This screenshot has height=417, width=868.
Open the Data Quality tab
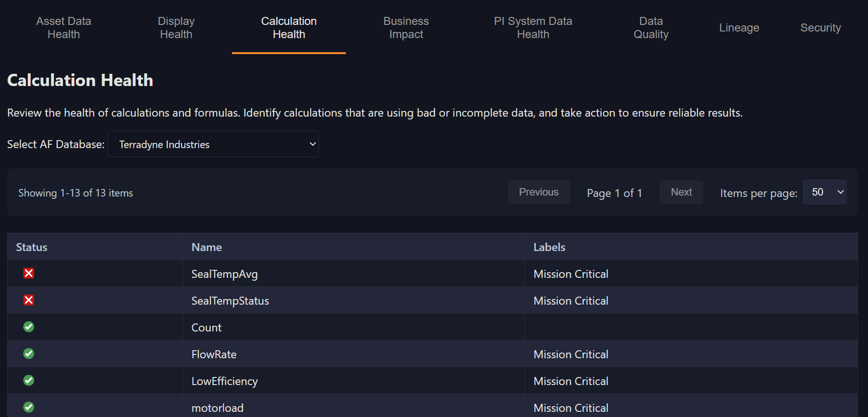(651, 28)
